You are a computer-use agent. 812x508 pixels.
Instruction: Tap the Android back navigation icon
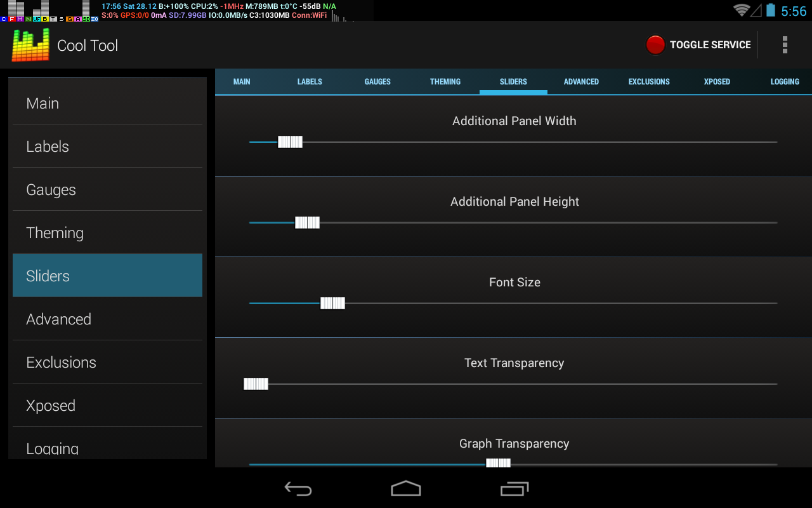click(x=298, y=488)
